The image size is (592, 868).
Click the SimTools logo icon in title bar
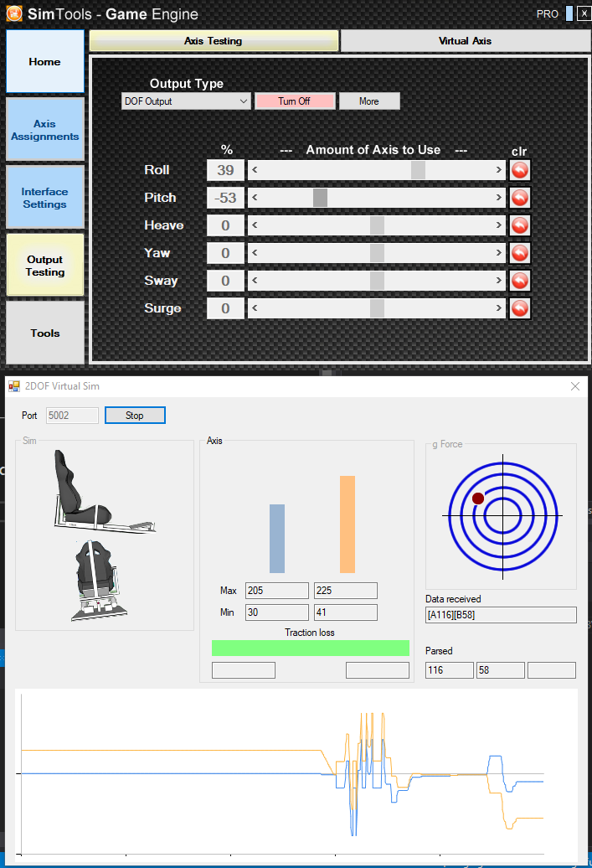[x=14, y=13]
